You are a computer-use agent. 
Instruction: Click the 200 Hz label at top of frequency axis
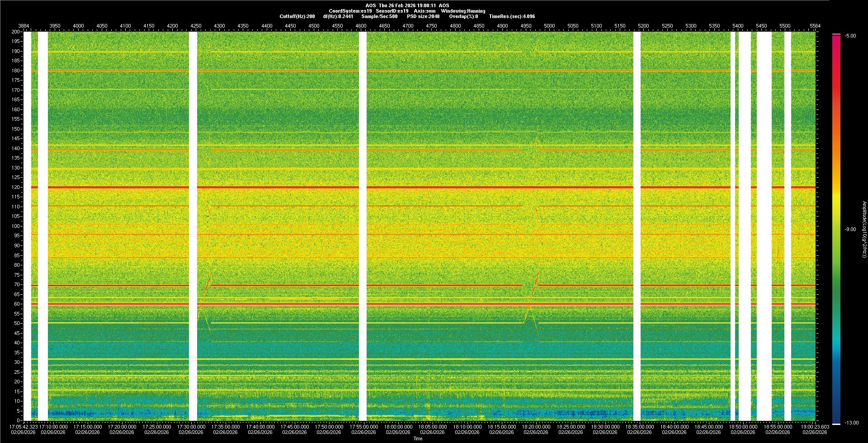pyautogui.click(x=15, y=32)
